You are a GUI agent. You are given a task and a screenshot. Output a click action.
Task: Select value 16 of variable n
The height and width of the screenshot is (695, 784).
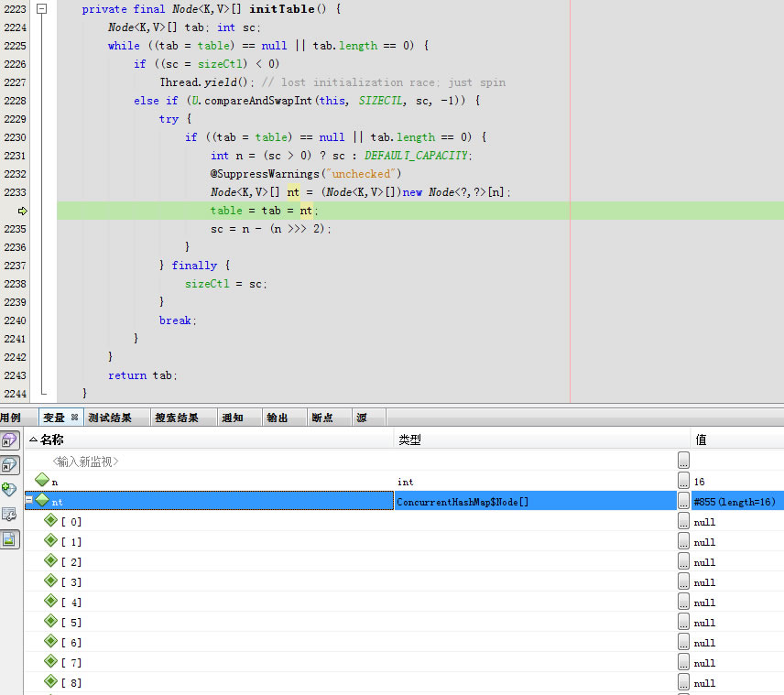coord(699,482)
